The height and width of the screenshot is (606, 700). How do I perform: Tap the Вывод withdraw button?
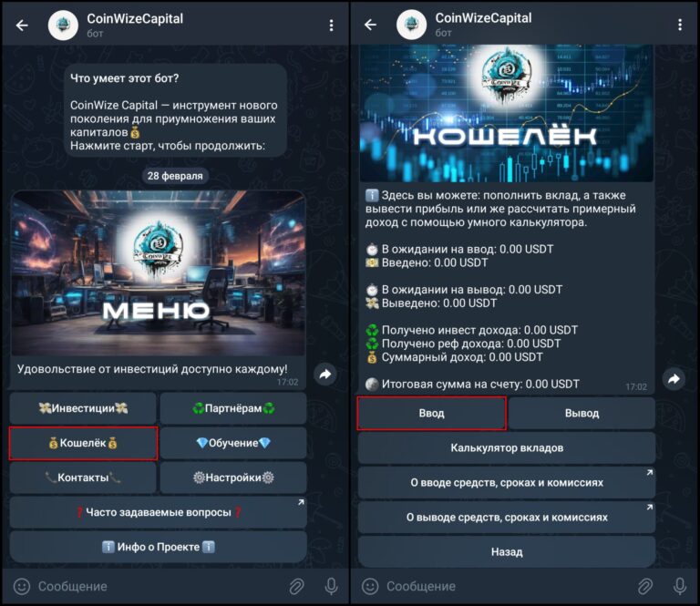pyautogui.click(x=582, y=413)
